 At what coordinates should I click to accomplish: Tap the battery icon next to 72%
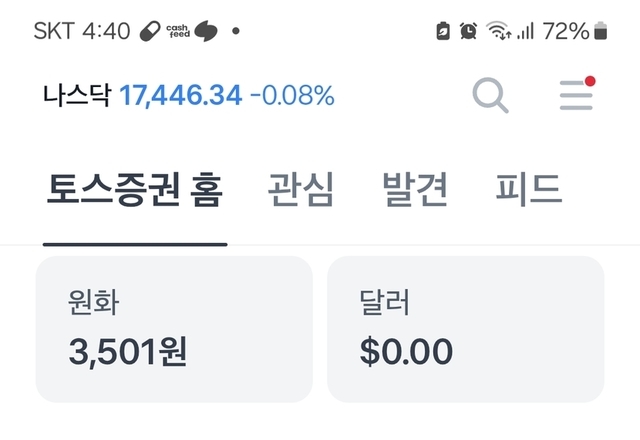pos(600,31)
